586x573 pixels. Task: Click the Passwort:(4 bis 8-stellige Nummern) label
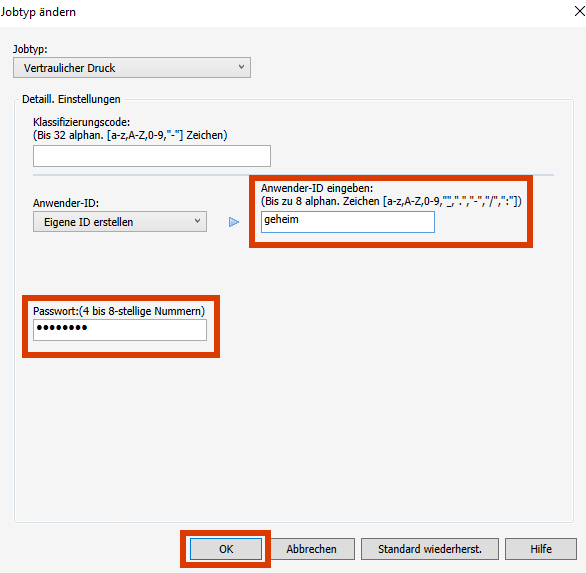119,311
